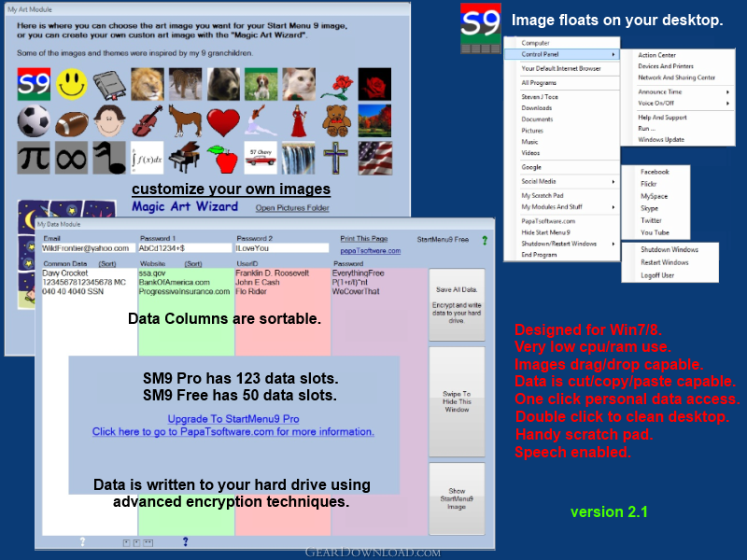The image size is (747, 560).
Task: Open the Downloads menu entry
Action: tap(536, 108)
